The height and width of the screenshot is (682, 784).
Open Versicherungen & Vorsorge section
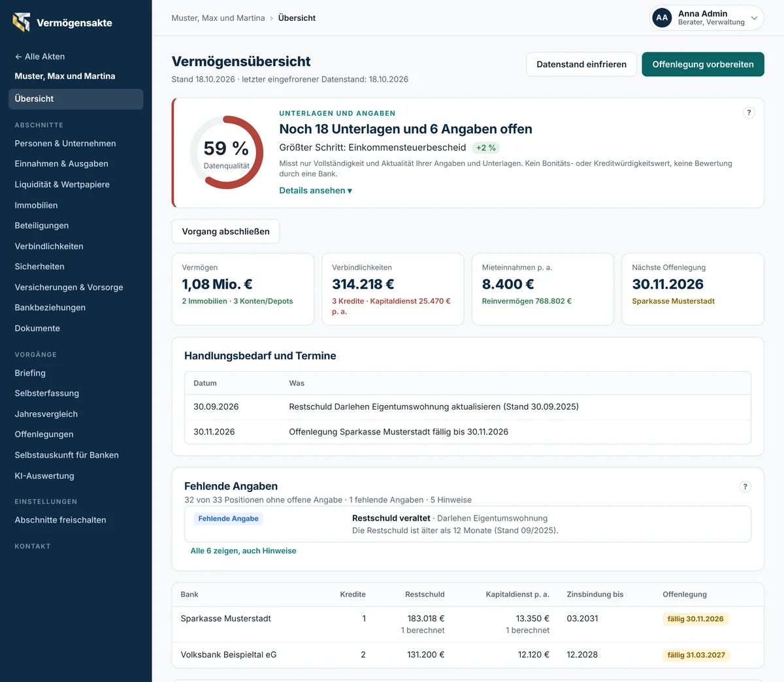[69, 287]
